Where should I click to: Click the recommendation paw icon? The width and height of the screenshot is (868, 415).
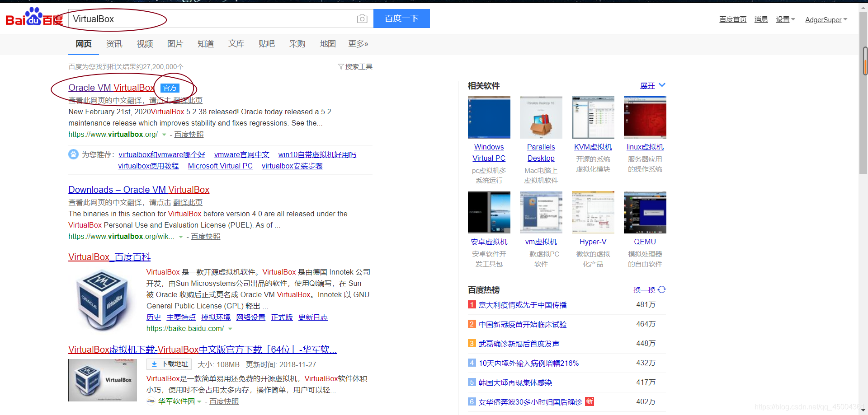73,154
